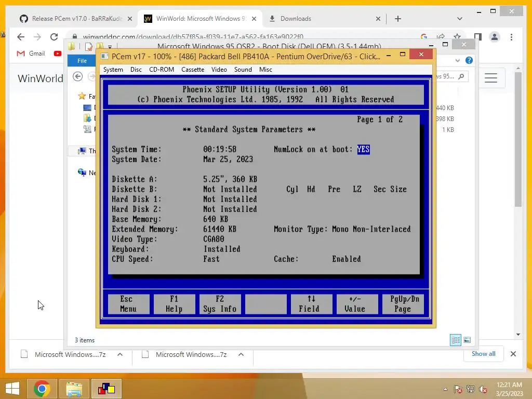Go back in the Explorer window

[x=78, y=77]
